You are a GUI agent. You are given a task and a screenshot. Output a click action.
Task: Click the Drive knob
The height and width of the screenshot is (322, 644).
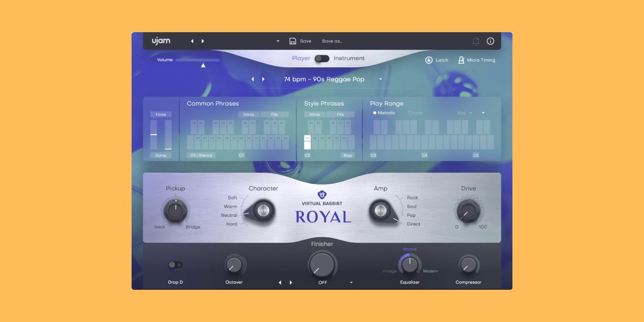[x=468, y=211]
